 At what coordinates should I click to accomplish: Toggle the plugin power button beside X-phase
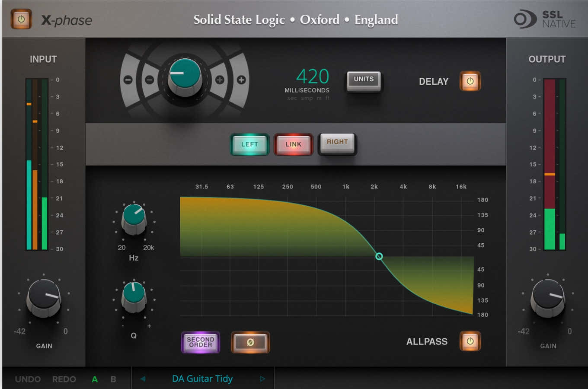click(21, 19)
